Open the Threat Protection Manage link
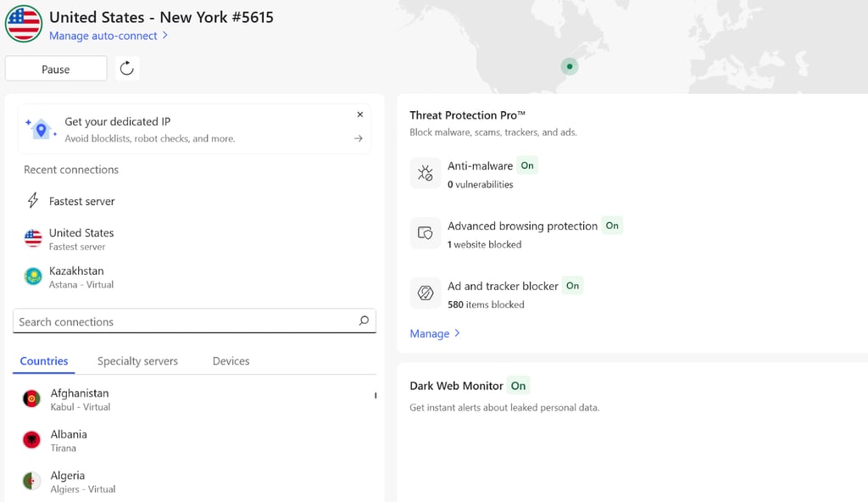 click(430, 333)
